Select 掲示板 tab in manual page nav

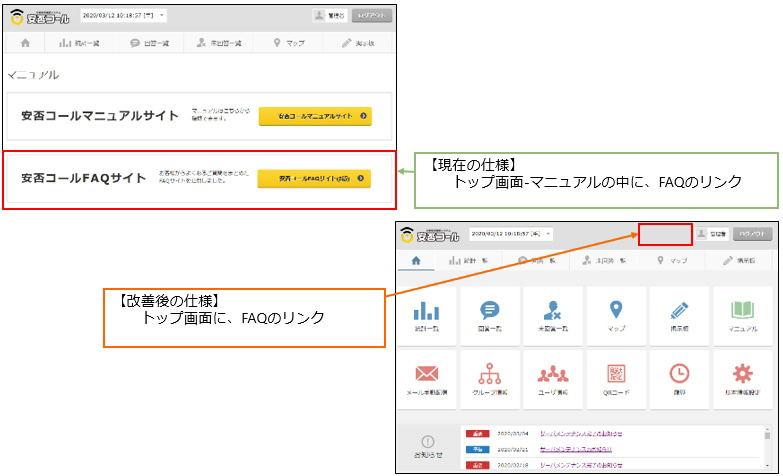[358, 43]
